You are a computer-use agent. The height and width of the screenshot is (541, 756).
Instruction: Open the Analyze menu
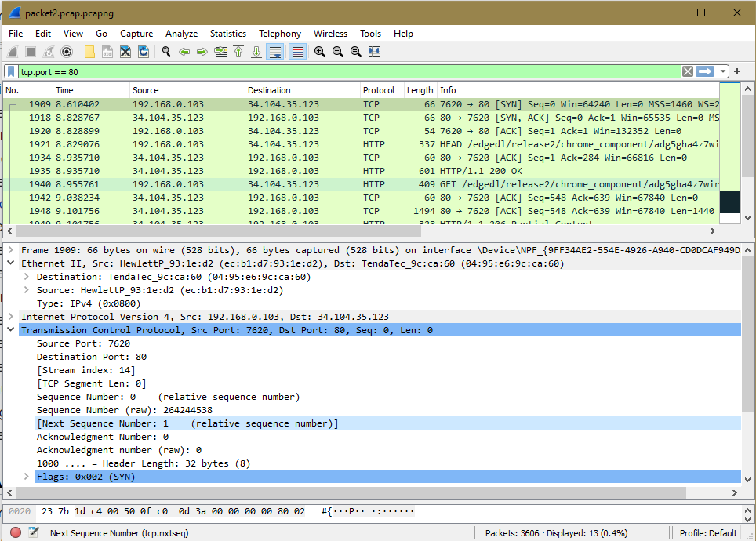tap(181, 34)
